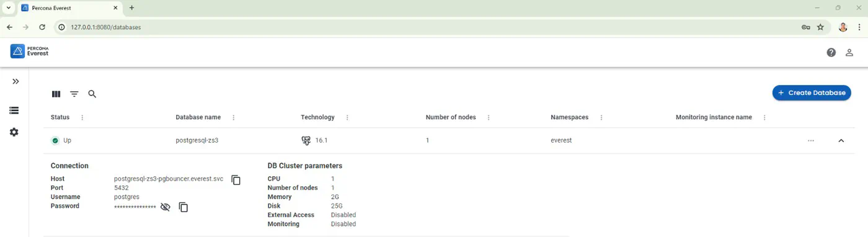
Task: Open the password manager key icon
Action: click(805, 27)
